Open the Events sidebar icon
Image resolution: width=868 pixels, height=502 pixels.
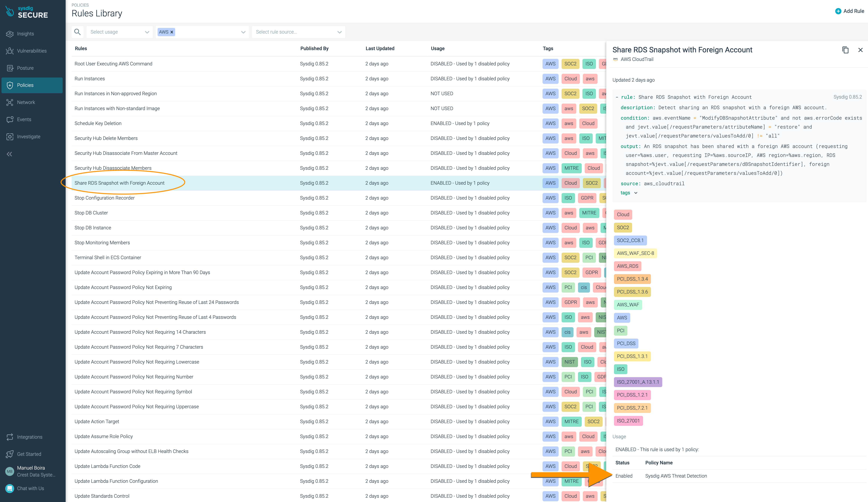point(10,119)
